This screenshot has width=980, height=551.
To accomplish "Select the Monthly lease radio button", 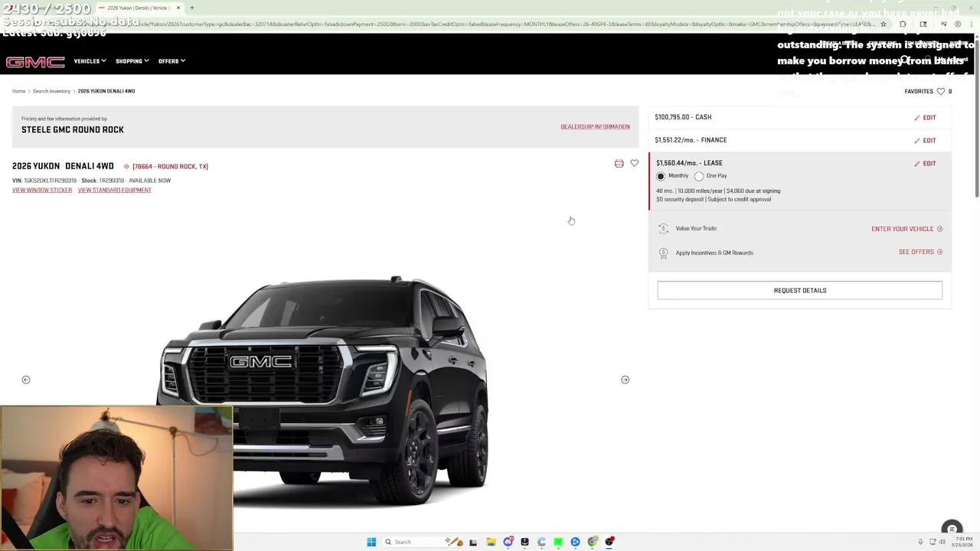I will click(661, 176).
